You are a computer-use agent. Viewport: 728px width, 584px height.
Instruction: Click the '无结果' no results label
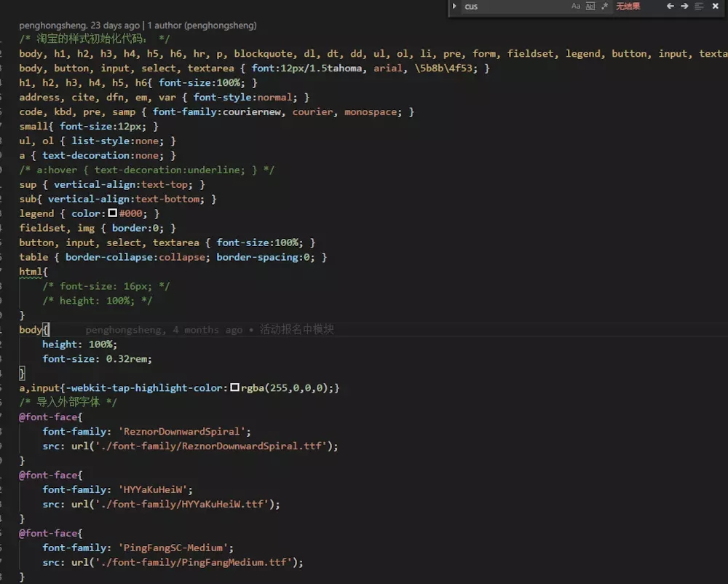click(x=628, y=6)
